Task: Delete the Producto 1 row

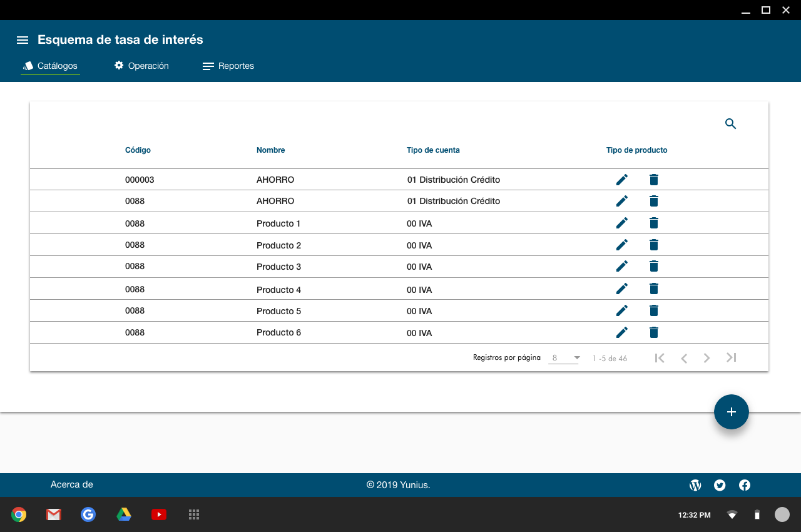Action: tap(654, 223)
